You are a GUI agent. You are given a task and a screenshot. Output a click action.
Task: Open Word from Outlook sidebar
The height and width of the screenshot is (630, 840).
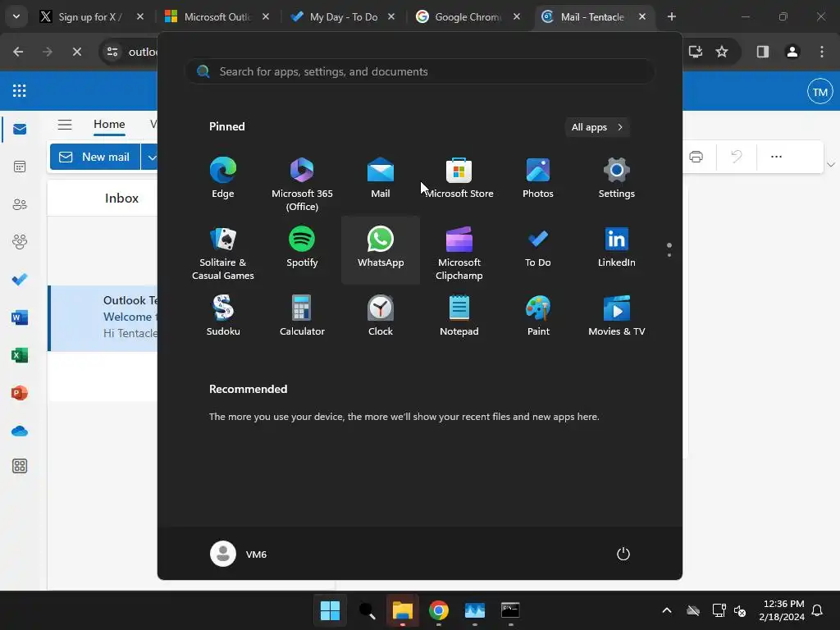[x=20, y=317]
